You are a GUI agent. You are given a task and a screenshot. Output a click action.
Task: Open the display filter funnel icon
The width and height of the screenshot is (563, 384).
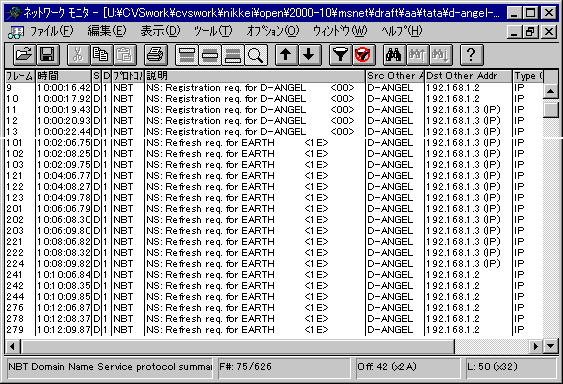point(340,55)
